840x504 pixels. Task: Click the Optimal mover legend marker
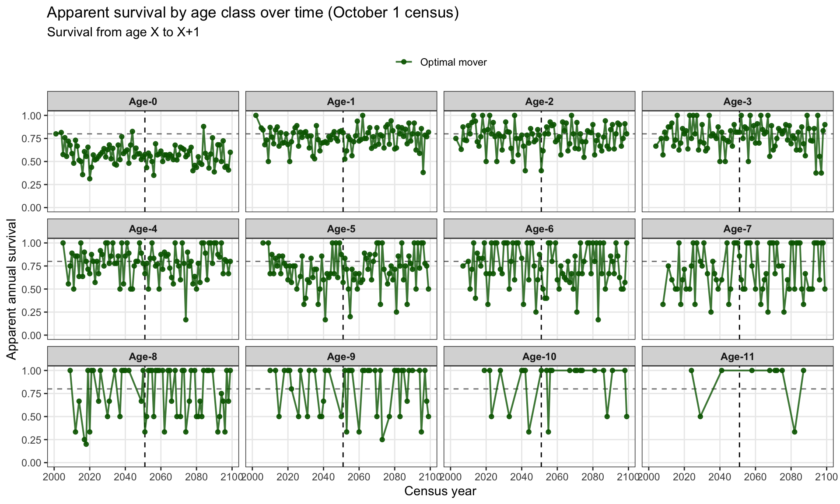click(404, 62)
